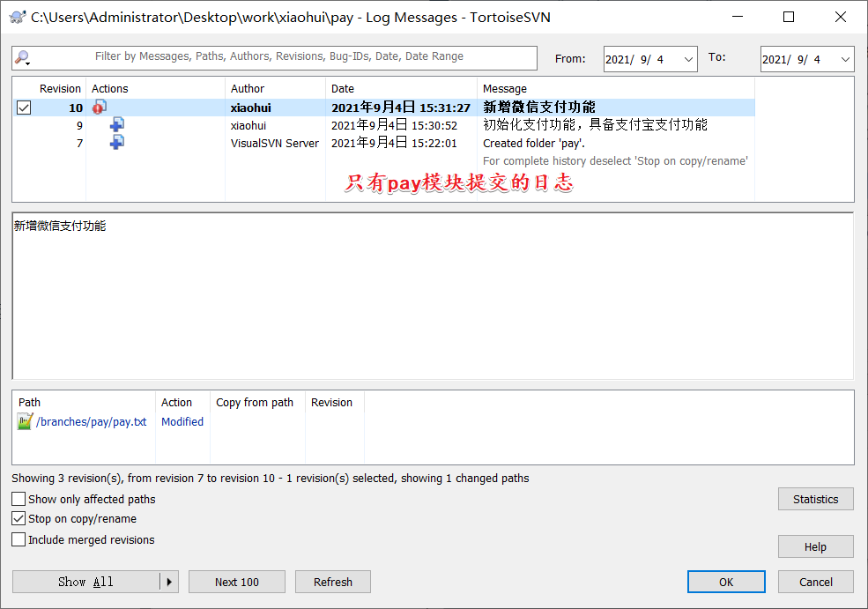Confirm with the OK button
The height and width of the screenshot is (609, 868).
pos(726,582)
